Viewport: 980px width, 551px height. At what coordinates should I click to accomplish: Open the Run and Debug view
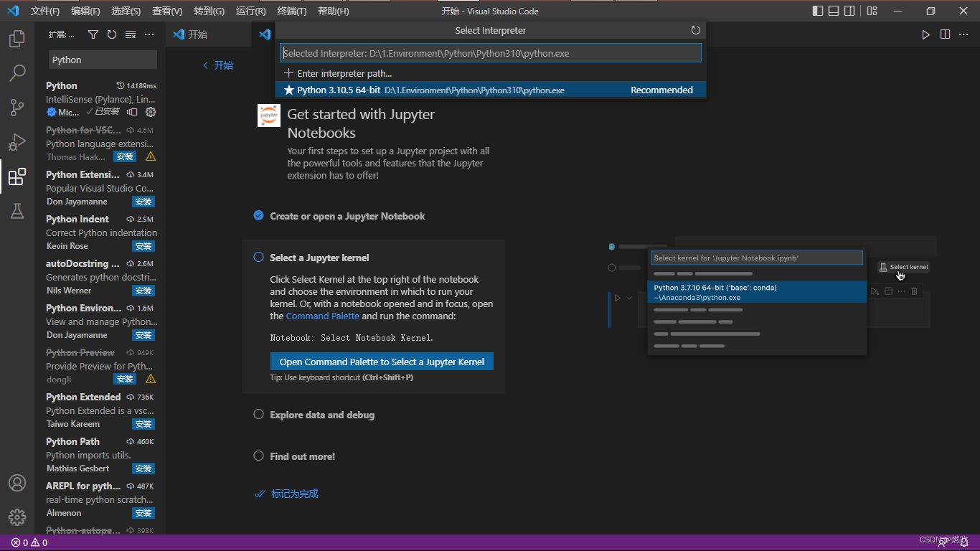click(17, 141)
